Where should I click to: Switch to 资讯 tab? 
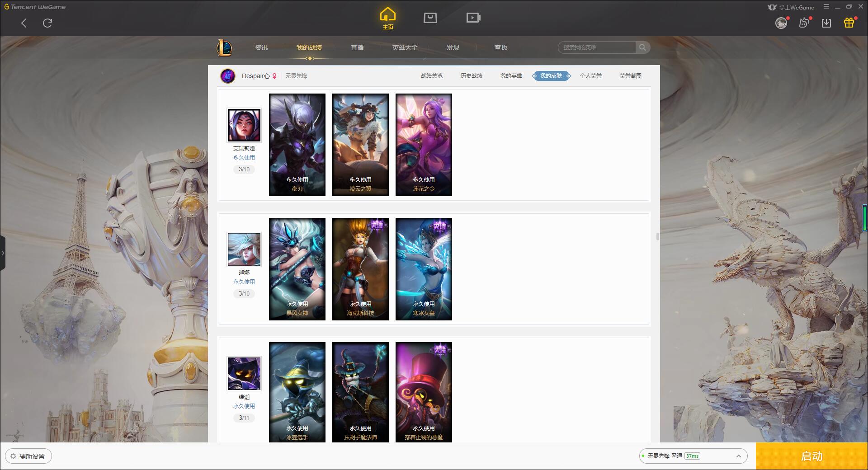261,47
